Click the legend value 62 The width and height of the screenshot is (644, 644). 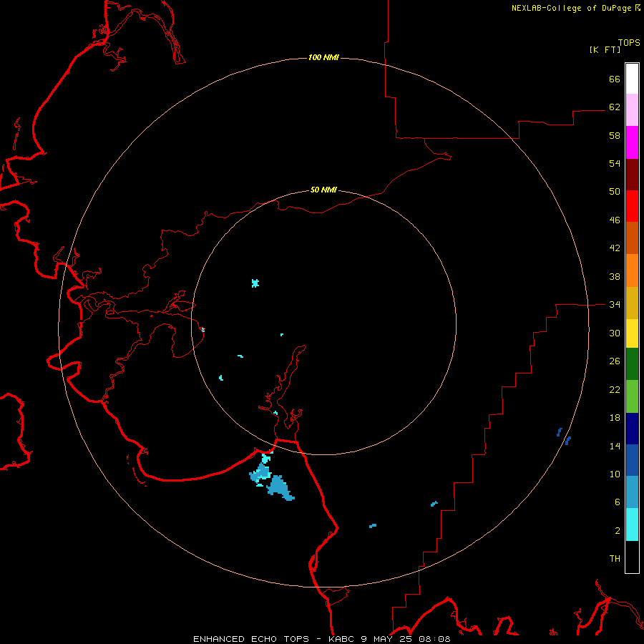615,107
